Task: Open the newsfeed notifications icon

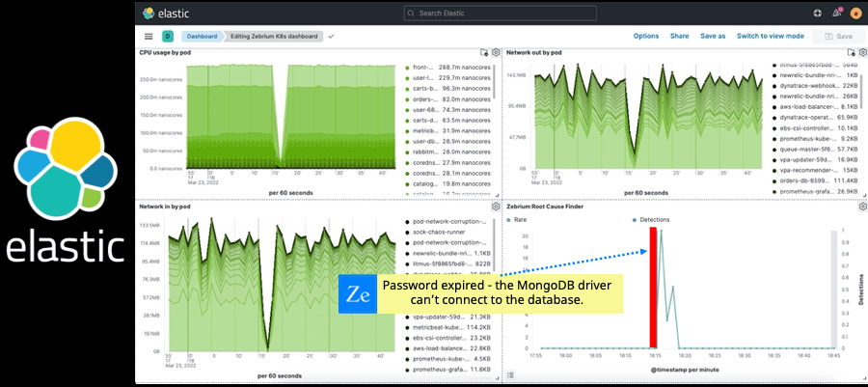Action: point(837,14)
